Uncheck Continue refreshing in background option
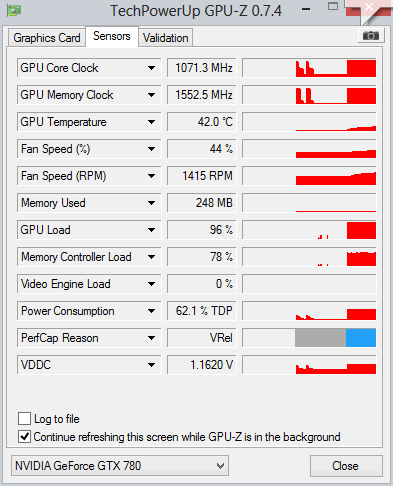 [x=25, y=437]
